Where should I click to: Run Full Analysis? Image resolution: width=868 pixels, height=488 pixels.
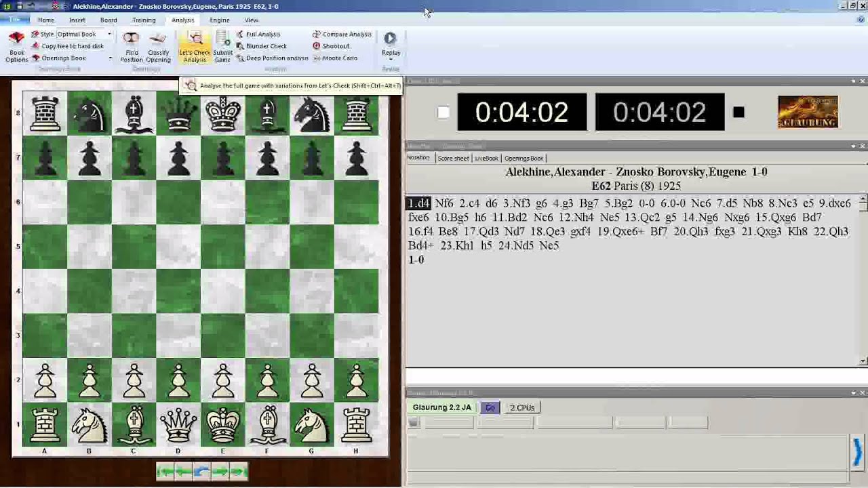[258, 34]
